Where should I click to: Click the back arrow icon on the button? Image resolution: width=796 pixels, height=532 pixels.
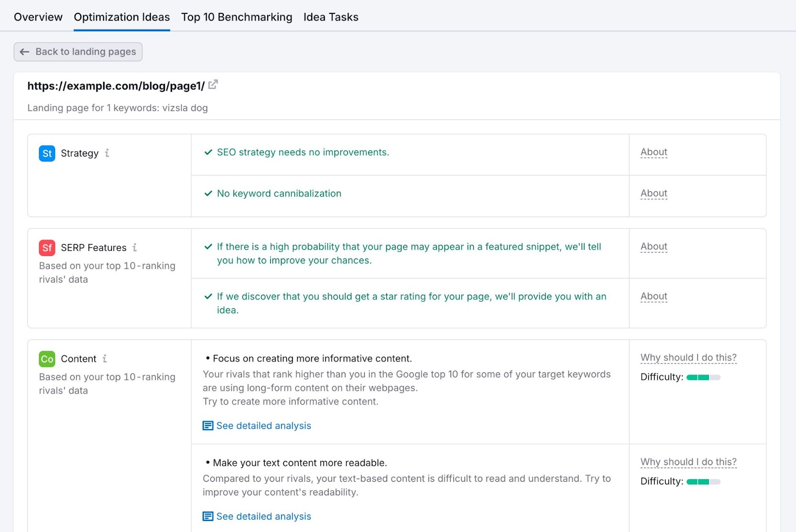pyautogui.click(x=24, y=52)
